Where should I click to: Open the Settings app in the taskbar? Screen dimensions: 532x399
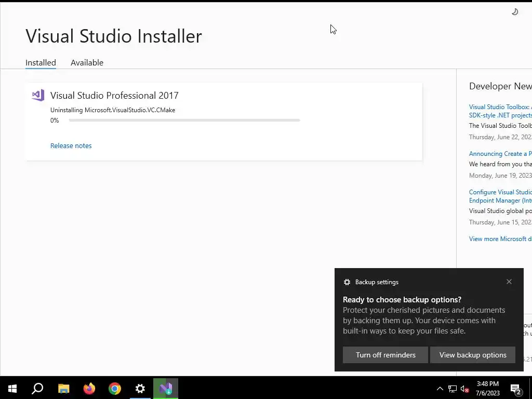[140, 389]
